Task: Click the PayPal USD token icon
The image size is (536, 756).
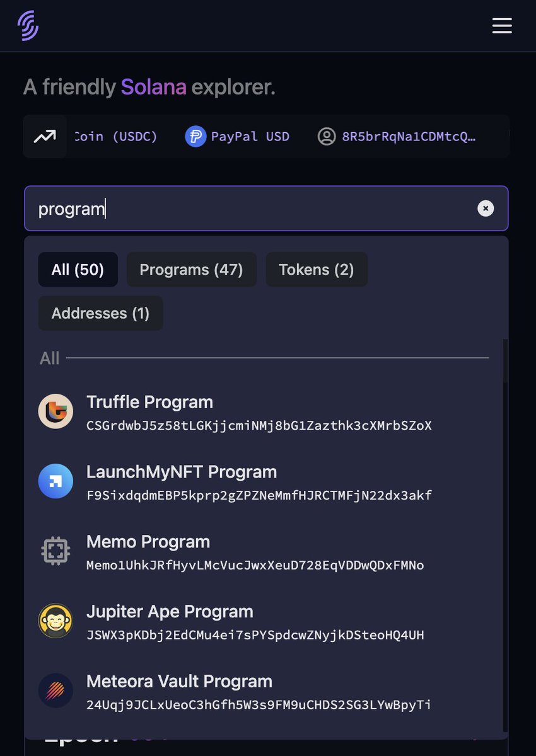Action: coord(195,136)
